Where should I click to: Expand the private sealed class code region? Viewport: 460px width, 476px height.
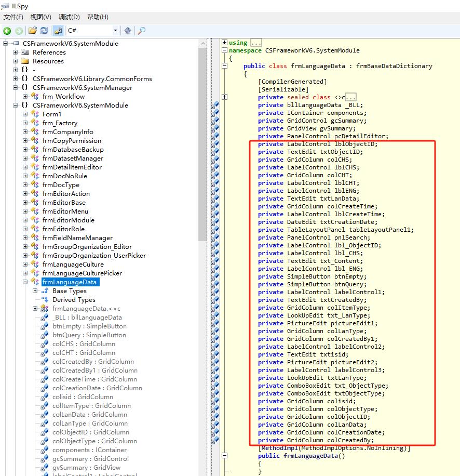[x=226, y=97]
